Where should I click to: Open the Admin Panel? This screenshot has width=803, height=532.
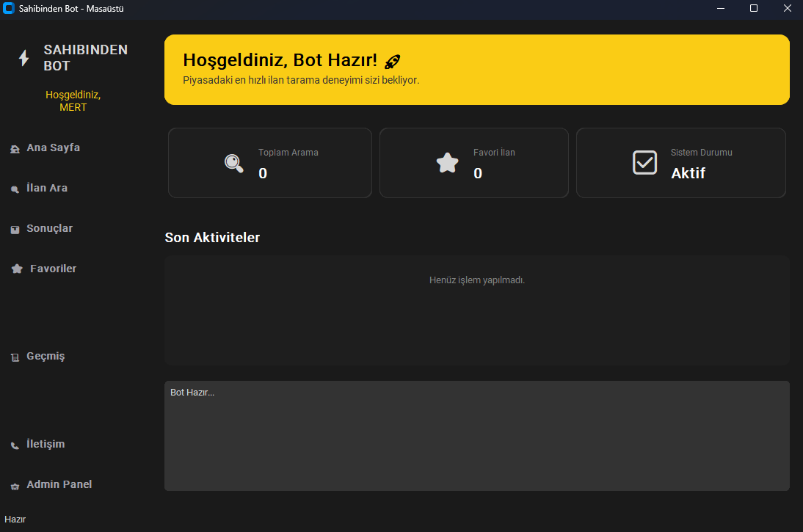pyautogui.click(x=59, y=484)
